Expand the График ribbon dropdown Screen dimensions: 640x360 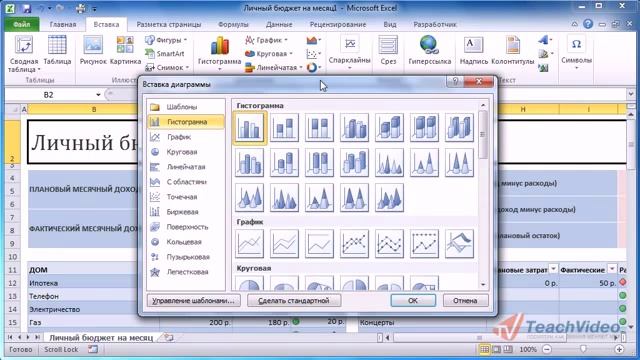click(267, 40)
